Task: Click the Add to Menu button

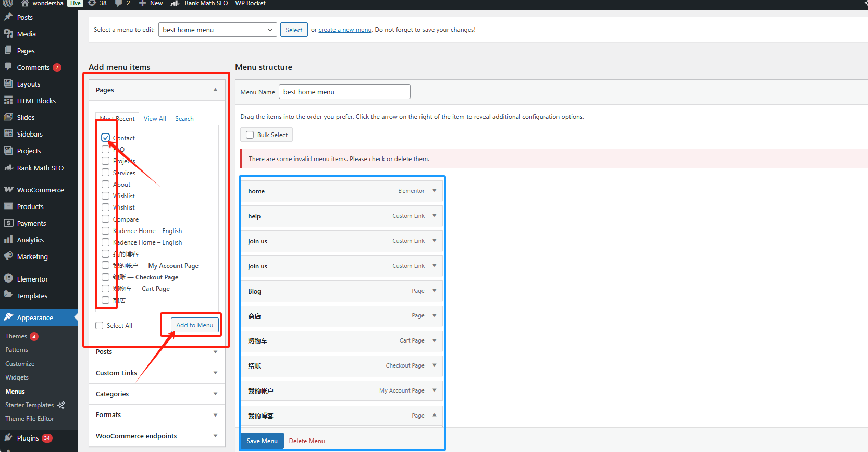Action: tap(194, 325)
